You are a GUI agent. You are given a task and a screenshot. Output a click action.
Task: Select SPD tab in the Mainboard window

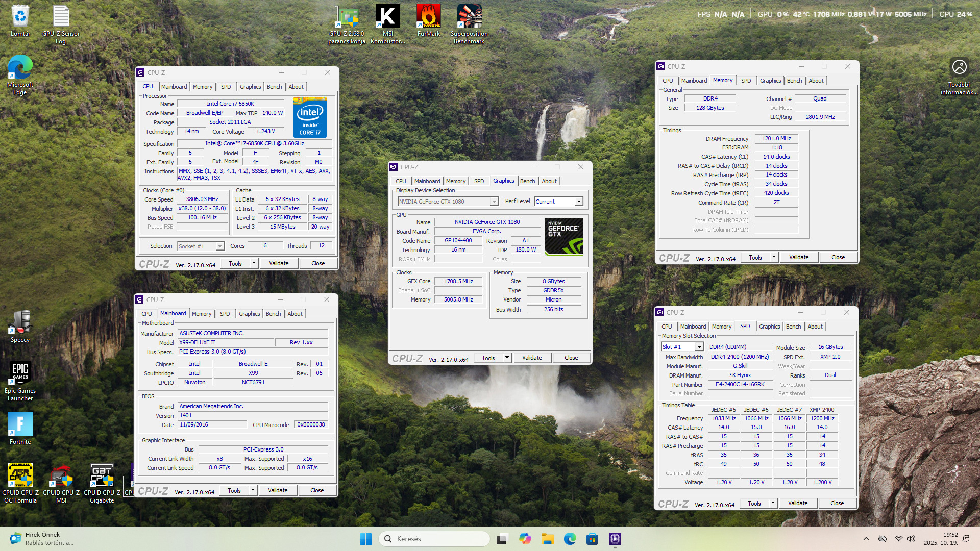pos(225,314)
